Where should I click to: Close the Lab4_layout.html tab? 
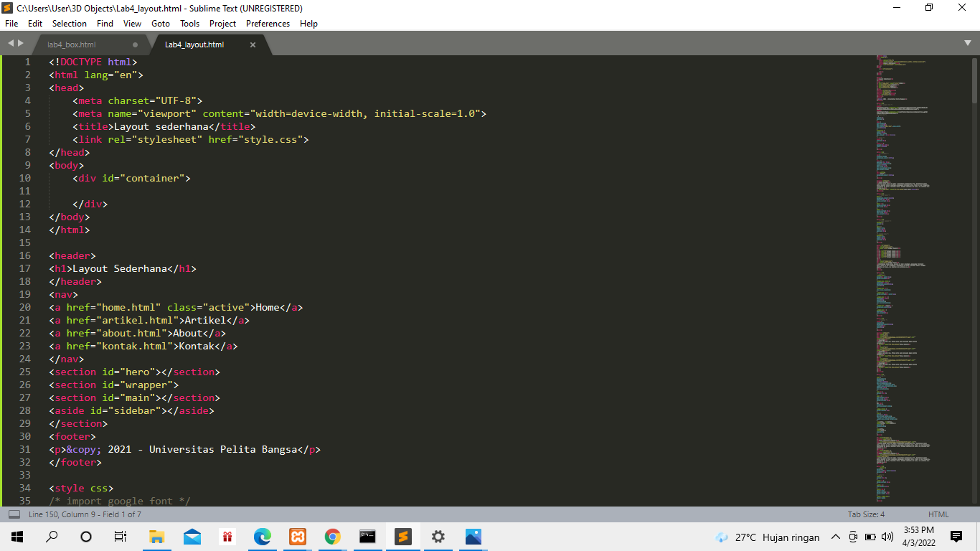[x=253, y=44]
